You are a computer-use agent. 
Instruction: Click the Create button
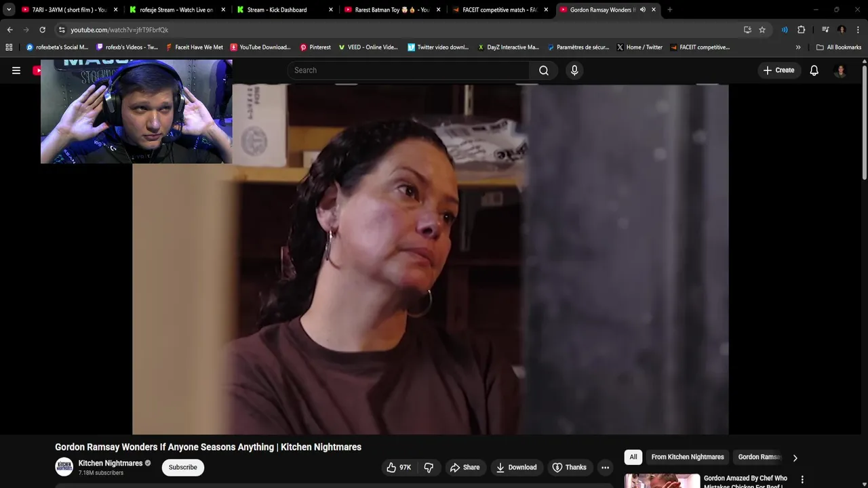[x=778, y=70]
